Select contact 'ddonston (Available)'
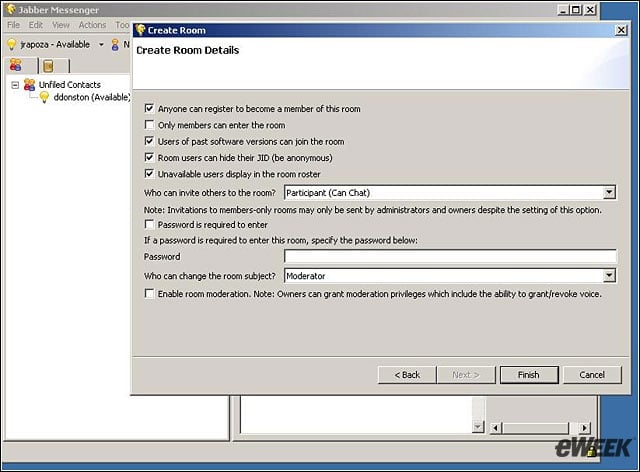This screenshot has width=640, height=472. pyautogui.click(x=92, y=97)
